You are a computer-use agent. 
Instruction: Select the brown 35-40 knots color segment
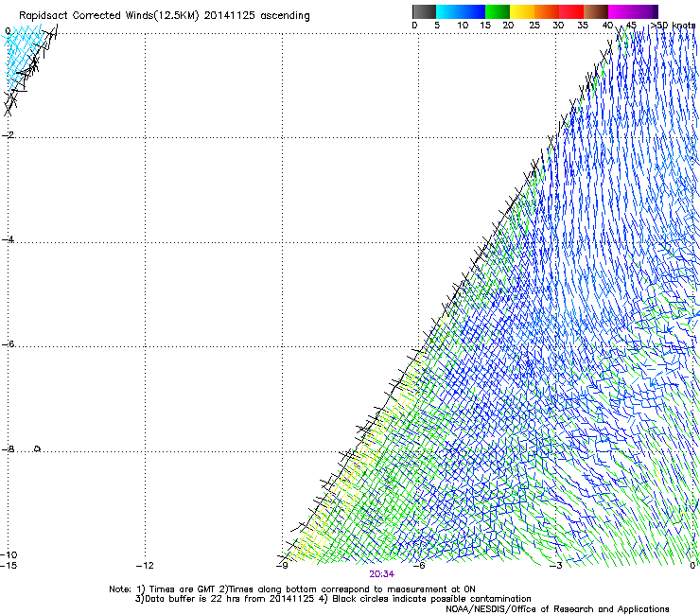coord(596,11)
